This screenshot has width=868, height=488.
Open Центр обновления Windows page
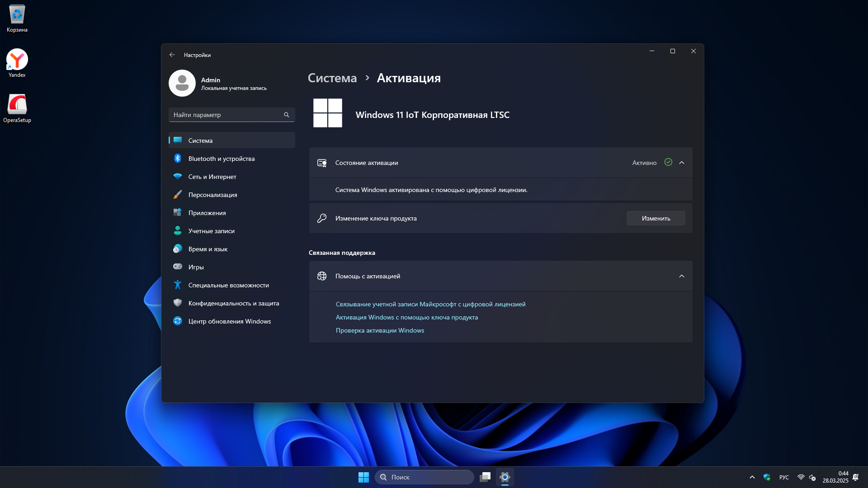[x=229, y=321]
